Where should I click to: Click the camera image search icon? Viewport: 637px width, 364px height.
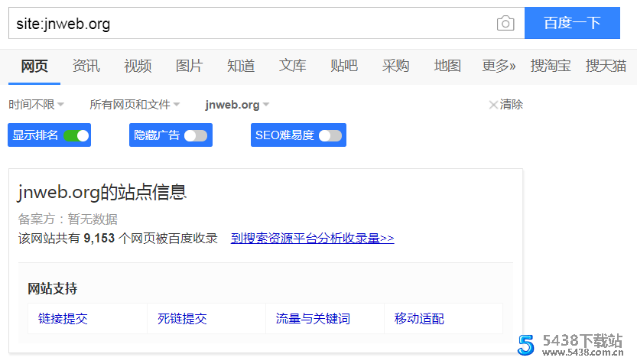pos(505,24)
